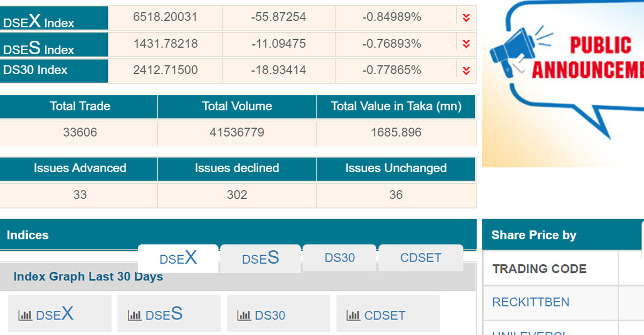The height and width of the screenshot is (335, 644).
Task: Click the red down-arrow icon in DSES Index row
Action: tap(466, 44)
